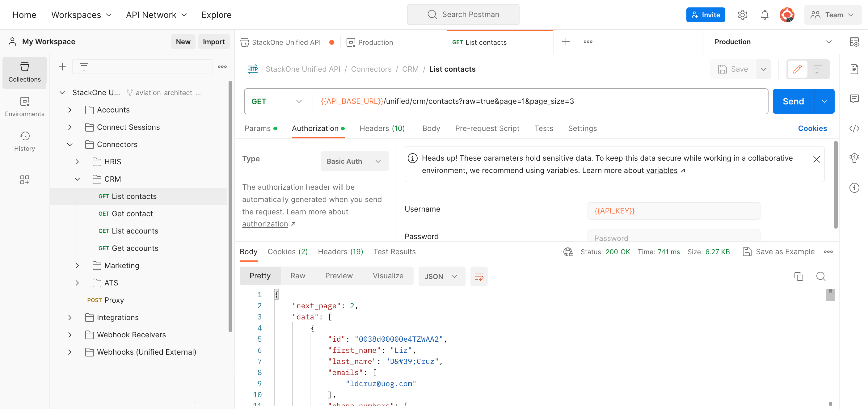This screenshot has width=868, height=409.
Task: Copy the response body with copy icon
Action: pos(798,276)
